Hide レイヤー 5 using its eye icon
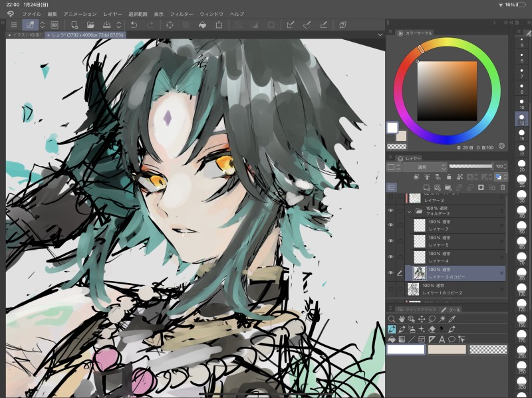532x398 pixels. 390,241
